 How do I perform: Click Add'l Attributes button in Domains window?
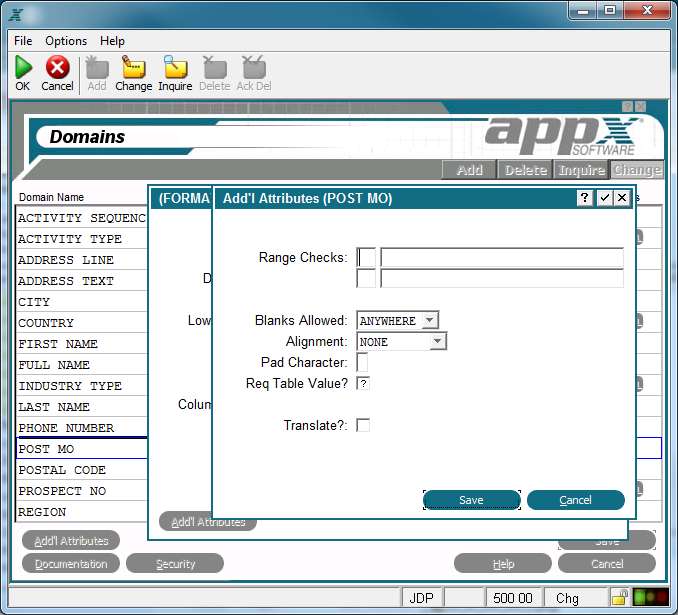coord(71,541)
